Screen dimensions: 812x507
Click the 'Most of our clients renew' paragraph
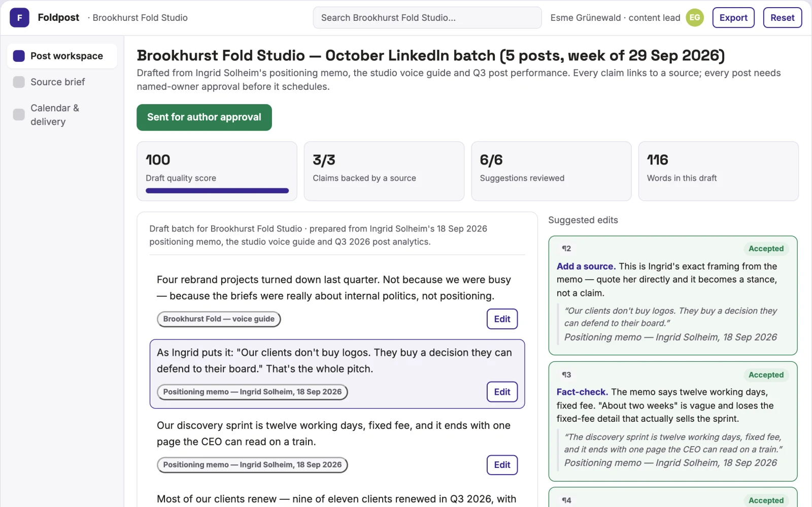pos(336,499)
